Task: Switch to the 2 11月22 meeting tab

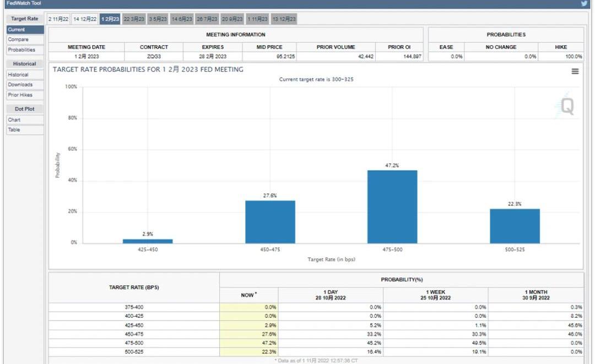Action: [58, 19]
